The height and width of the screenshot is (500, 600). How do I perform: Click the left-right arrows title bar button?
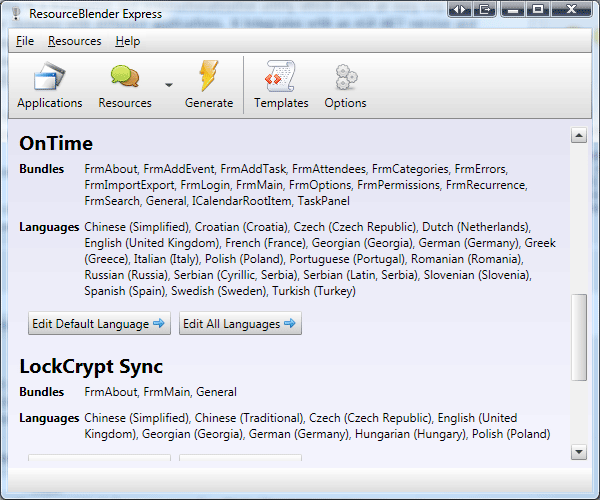tap(460, 9)
